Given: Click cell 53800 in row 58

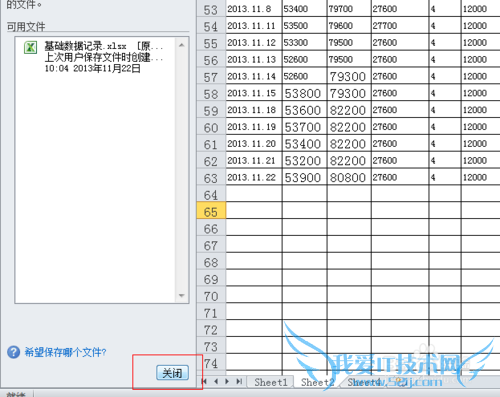Looking at the screenshot, I should pos(304,93).
